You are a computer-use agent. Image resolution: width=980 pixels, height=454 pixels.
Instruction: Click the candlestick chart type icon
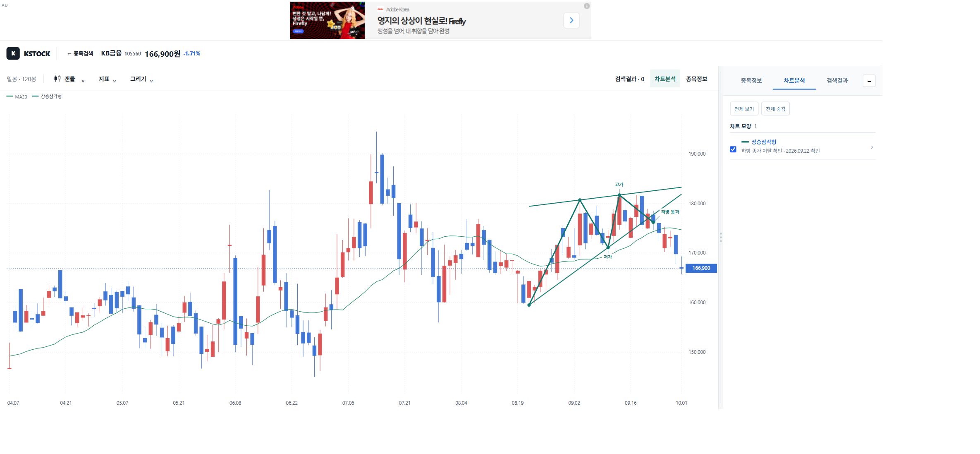57,79
